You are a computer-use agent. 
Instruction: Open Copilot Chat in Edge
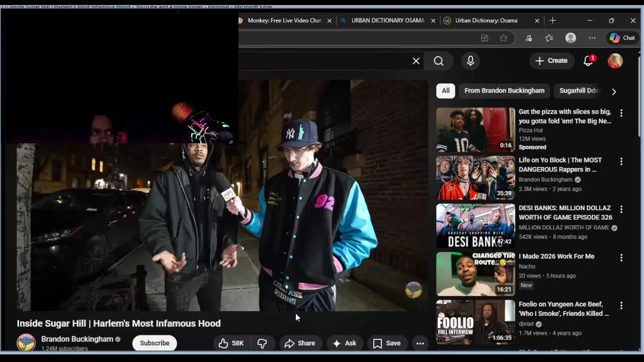622,38
